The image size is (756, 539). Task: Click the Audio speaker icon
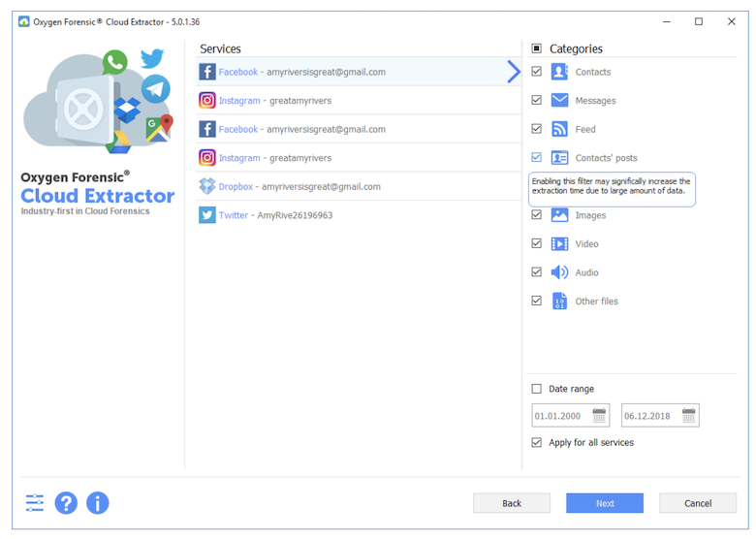(559, 272)
